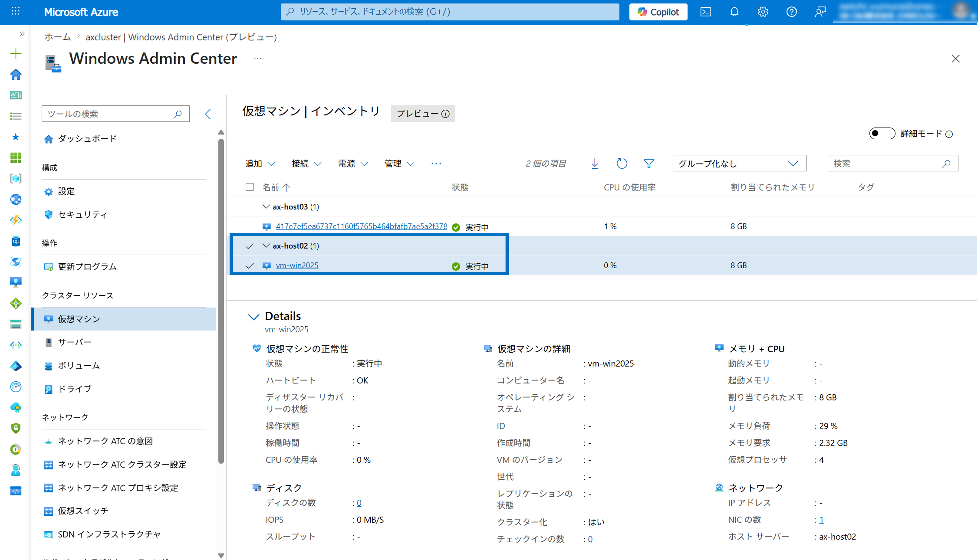Open portal settings gear icon

pos(763,12)
